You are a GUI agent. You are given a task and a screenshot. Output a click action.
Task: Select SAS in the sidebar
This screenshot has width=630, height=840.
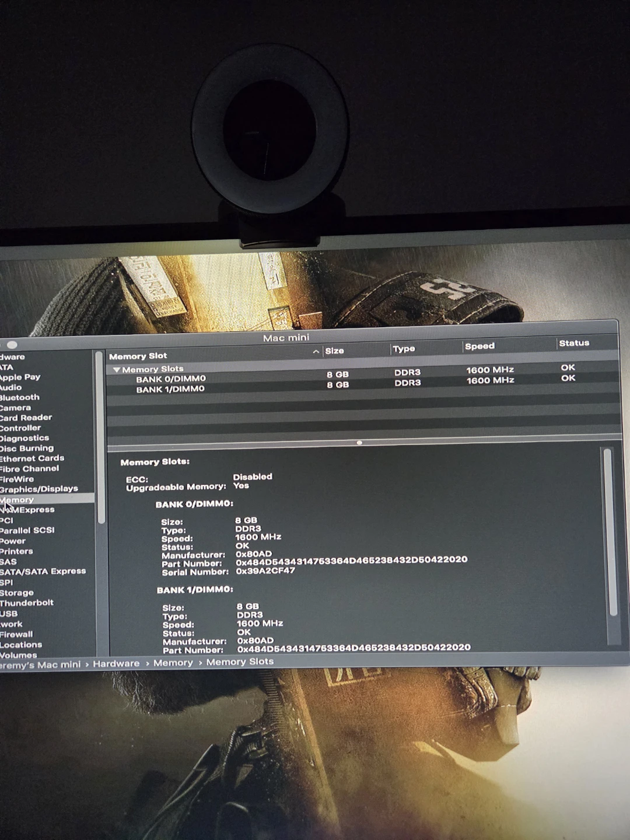tap(8, 562)
